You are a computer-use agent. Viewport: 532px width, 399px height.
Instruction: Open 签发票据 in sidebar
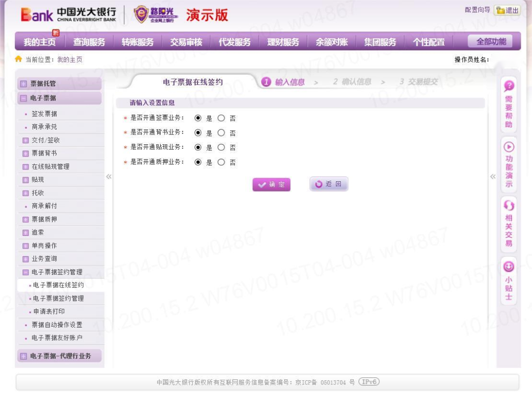pyautogui.click(x=44, y=114)
